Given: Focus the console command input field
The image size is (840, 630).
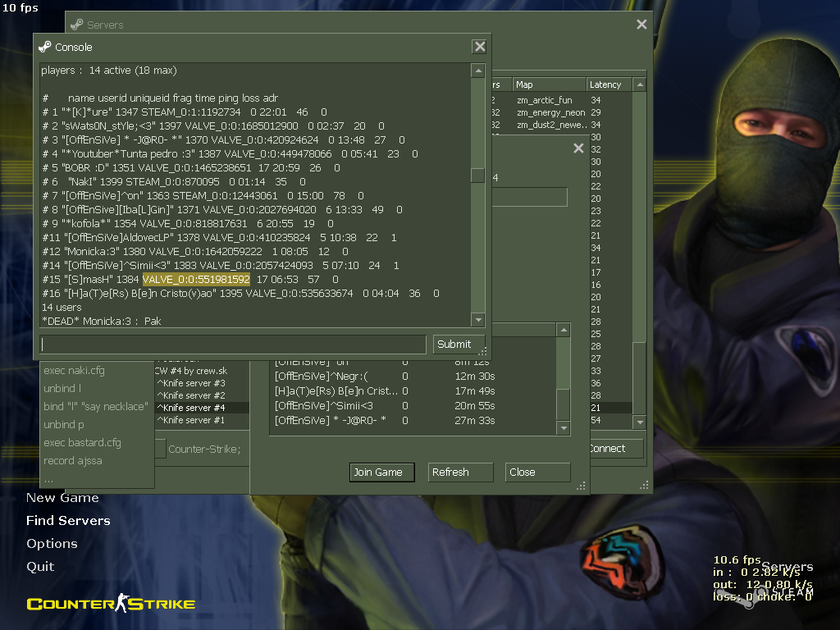Looking at the screenshot, I should point(233,344).
